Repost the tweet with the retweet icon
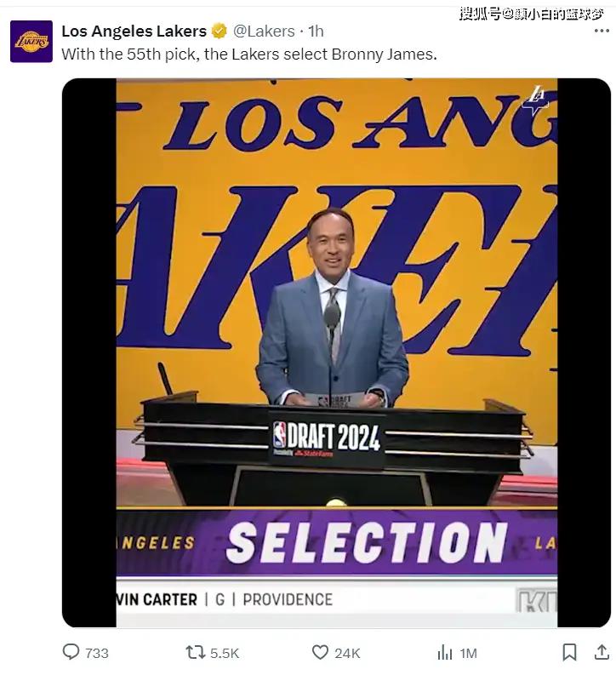Viewport: 616px width, 675px height. (x=195, y=652)
